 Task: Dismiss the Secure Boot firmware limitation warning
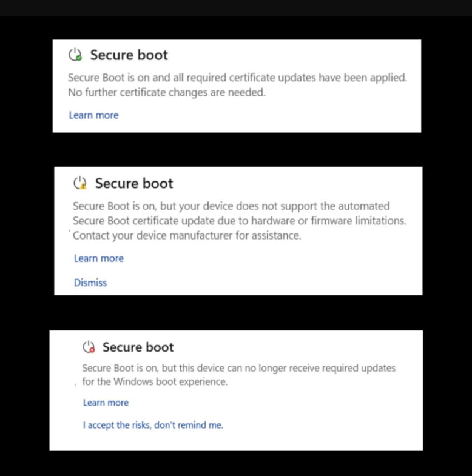(x=90, y=283)
